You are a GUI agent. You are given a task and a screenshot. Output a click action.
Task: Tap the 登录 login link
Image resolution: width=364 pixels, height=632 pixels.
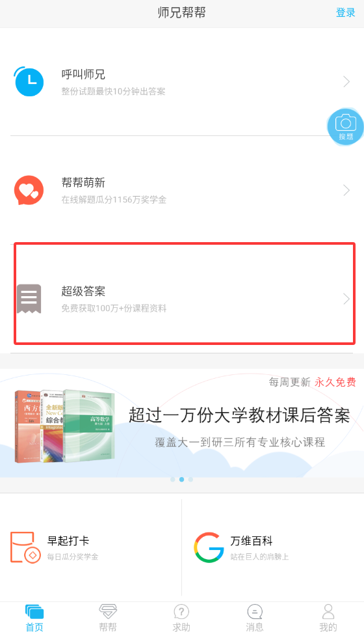346,12
